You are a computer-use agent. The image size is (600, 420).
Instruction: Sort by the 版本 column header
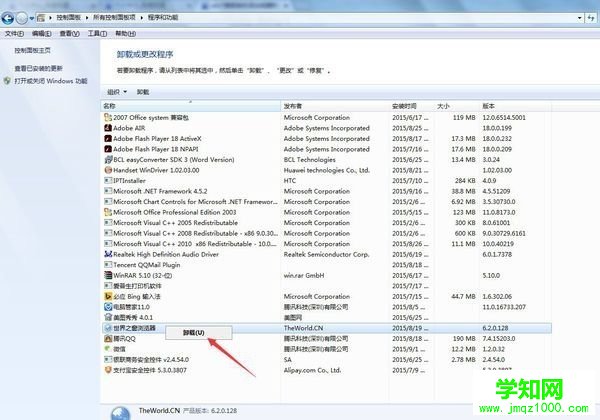(x=515, y=106)
